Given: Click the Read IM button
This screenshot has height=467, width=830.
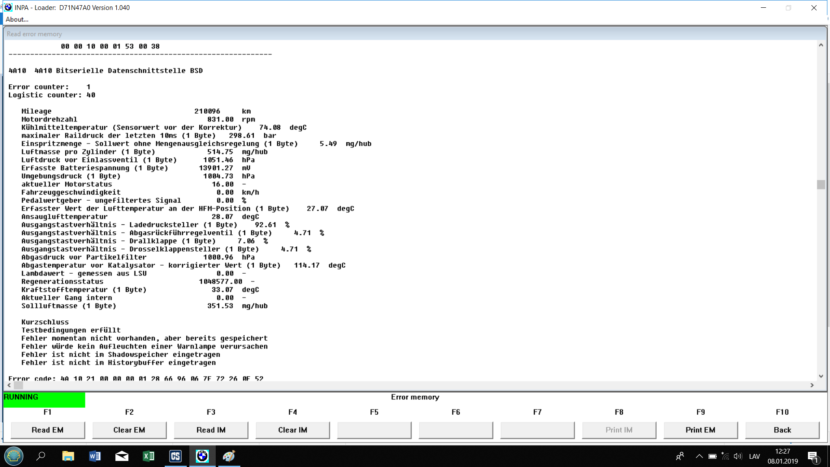Looking at the screenshot, I should coord(210,430).
